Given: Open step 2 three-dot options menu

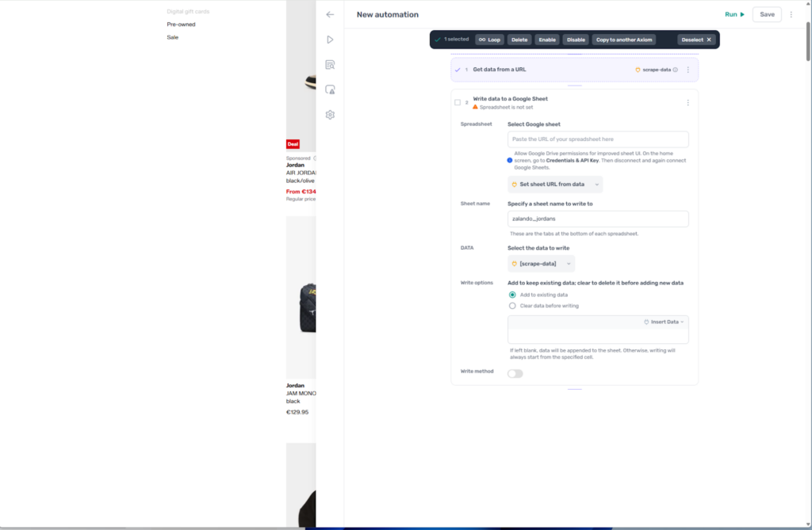Looking at the screenshot, I should pyautogui.click(x=688, y=103).
